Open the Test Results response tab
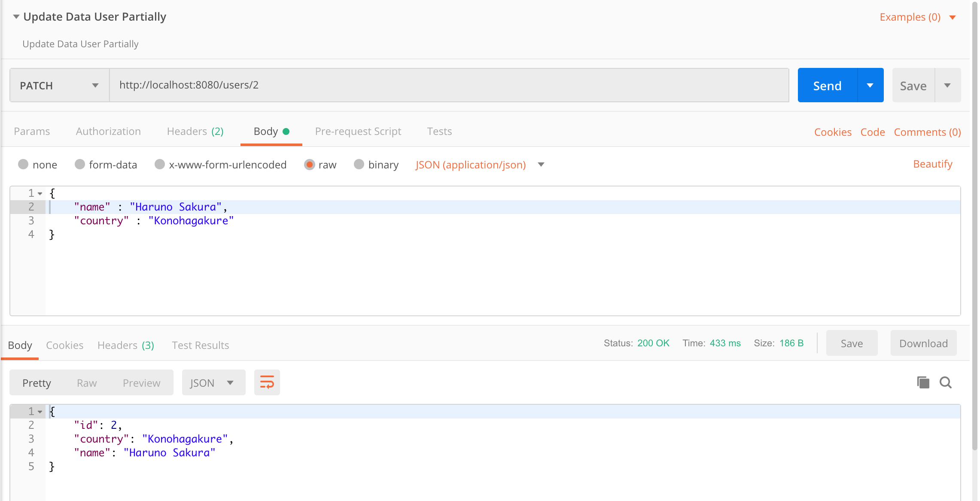The image size is (980, 501). (x=200, y=345)
